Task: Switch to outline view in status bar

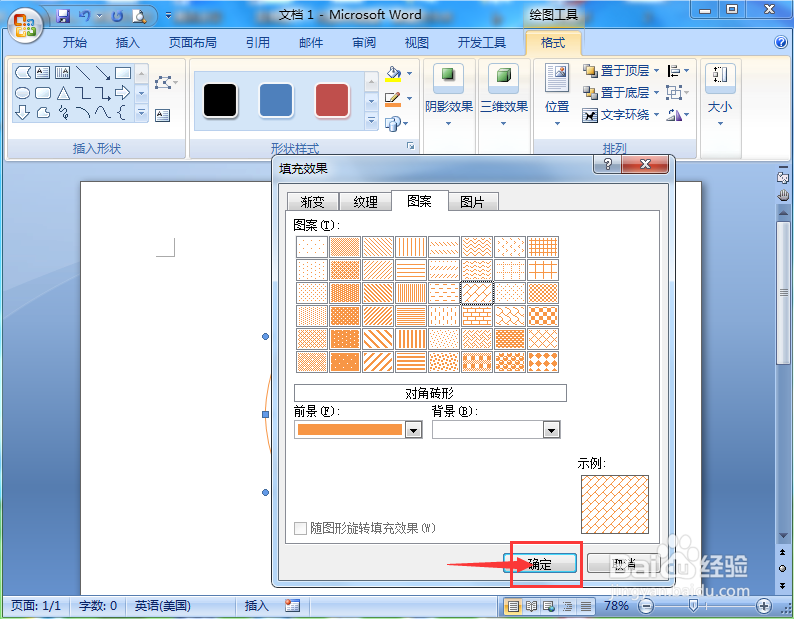Action: click(x=567, y=606)
